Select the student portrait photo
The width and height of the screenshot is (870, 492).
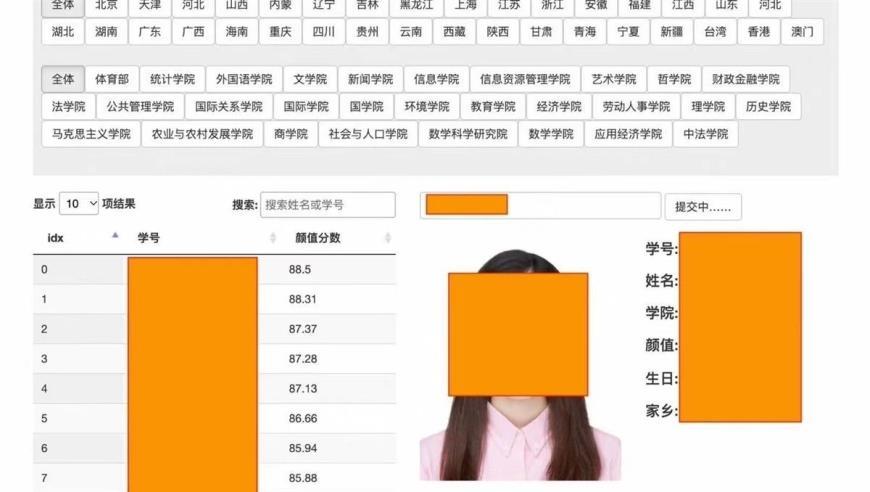click(520, 364)
